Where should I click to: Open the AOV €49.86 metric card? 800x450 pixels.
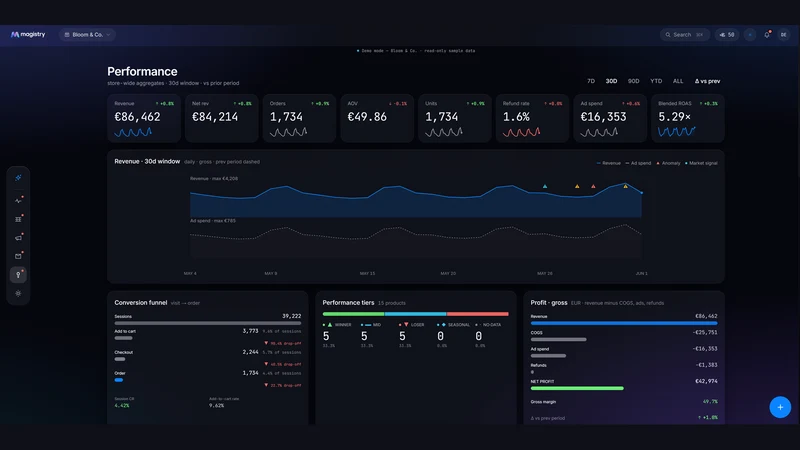(377, 118)
